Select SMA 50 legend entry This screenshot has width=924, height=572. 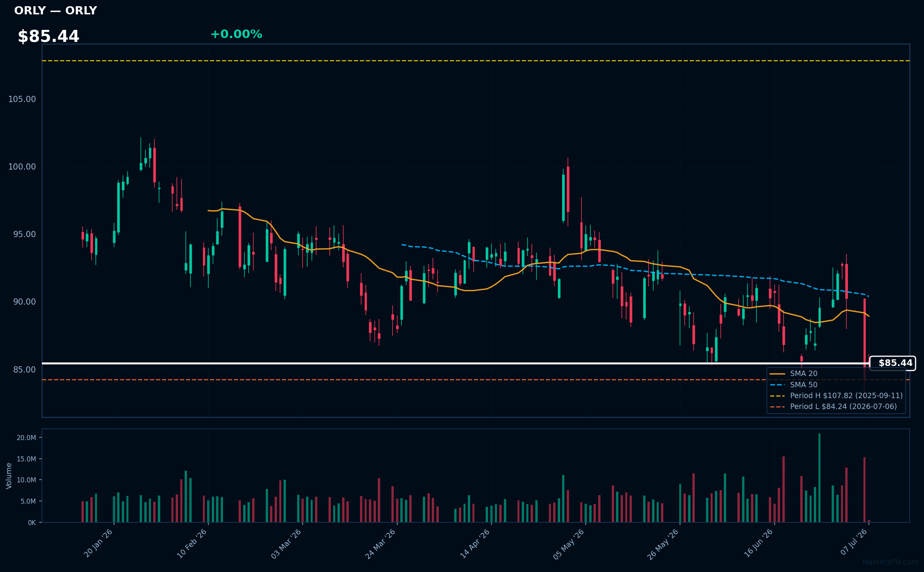tap(794, 385)
